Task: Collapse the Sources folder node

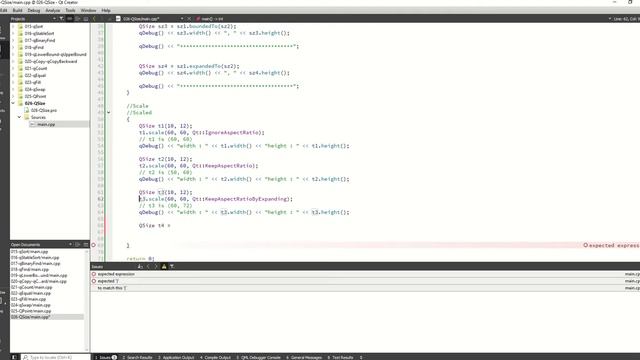Action: click(19, 117)
